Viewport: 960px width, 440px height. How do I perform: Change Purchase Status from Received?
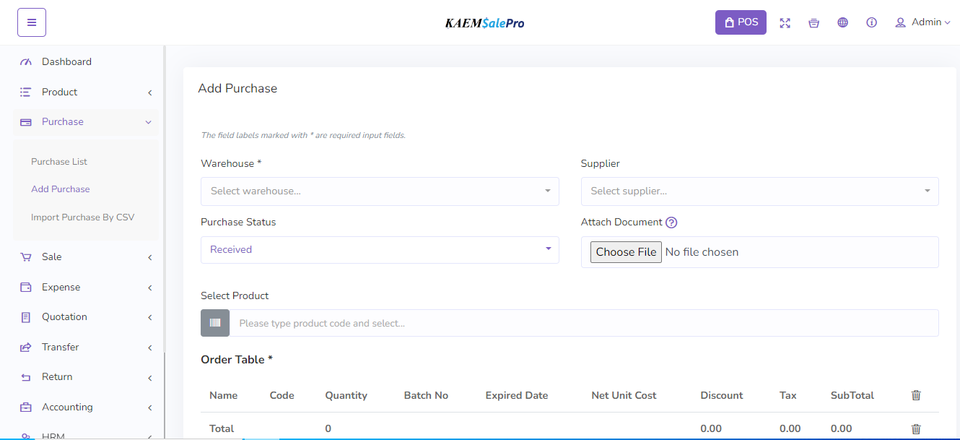pyautogui.click(x=379, y=250)
